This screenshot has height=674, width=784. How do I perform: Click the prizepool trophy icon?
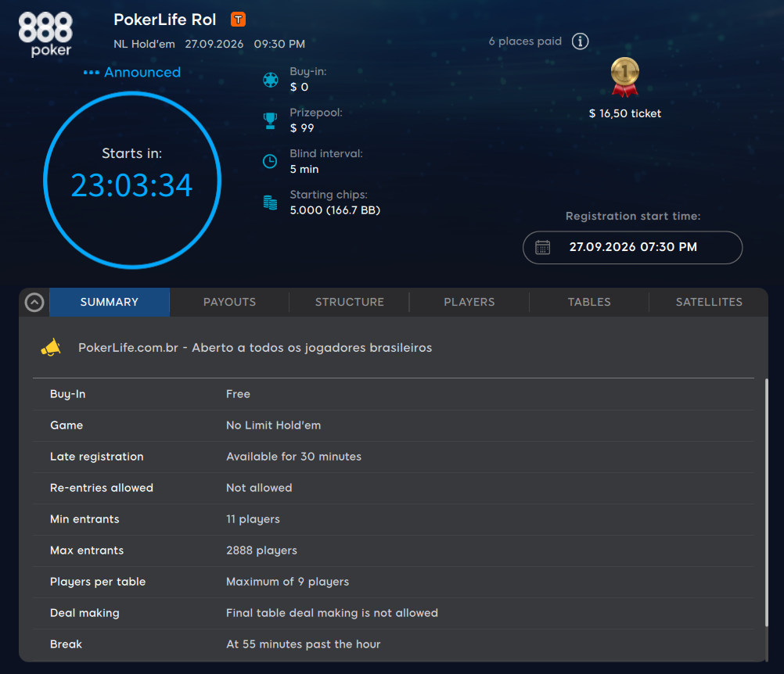point(271,121)
